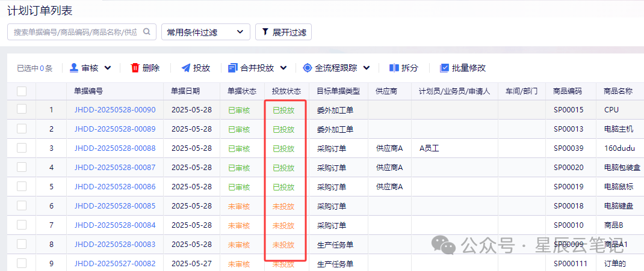This screenshot has width=644, height=271.
Task: Click the 单据状态 column header
Action: point(243,91)
